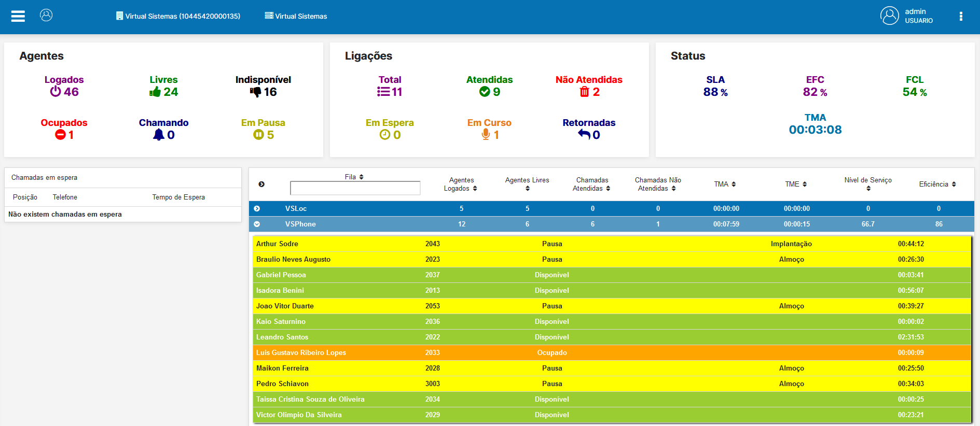Image resolution: width=980 pixels, height=426 pixels.
Task: Click the Livres thumbs-up icon
Action: 155,92
